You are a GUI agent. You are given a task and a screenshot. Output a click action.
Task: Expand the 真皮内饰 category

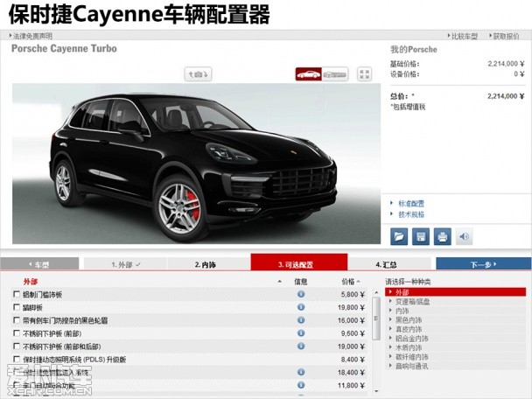coord(455,329)
